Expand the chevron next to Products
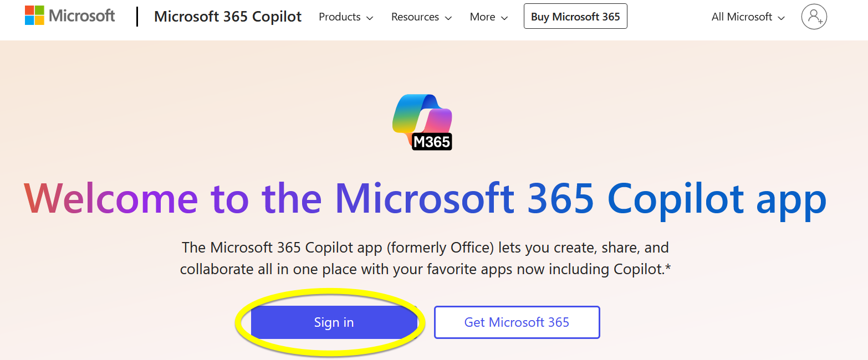868x360 pixels. click(x=370, y=18)
